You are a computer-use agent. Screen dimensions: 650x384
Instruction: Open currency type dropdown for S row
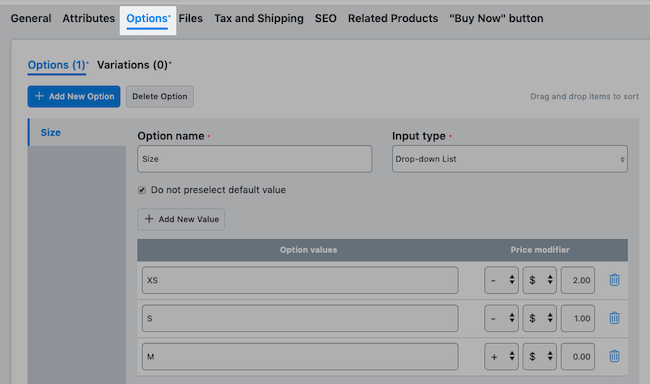click(539, 318)
